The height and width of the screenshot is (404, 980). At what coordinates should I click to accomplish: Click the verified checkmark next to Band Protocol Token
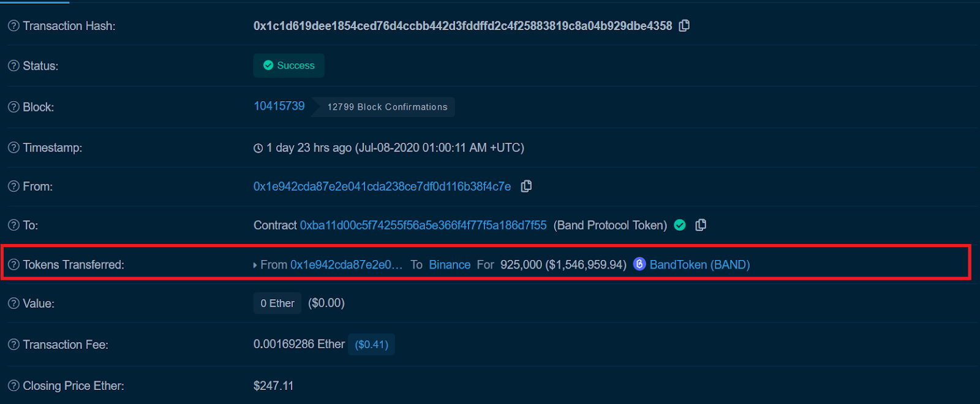pos(680,225)
